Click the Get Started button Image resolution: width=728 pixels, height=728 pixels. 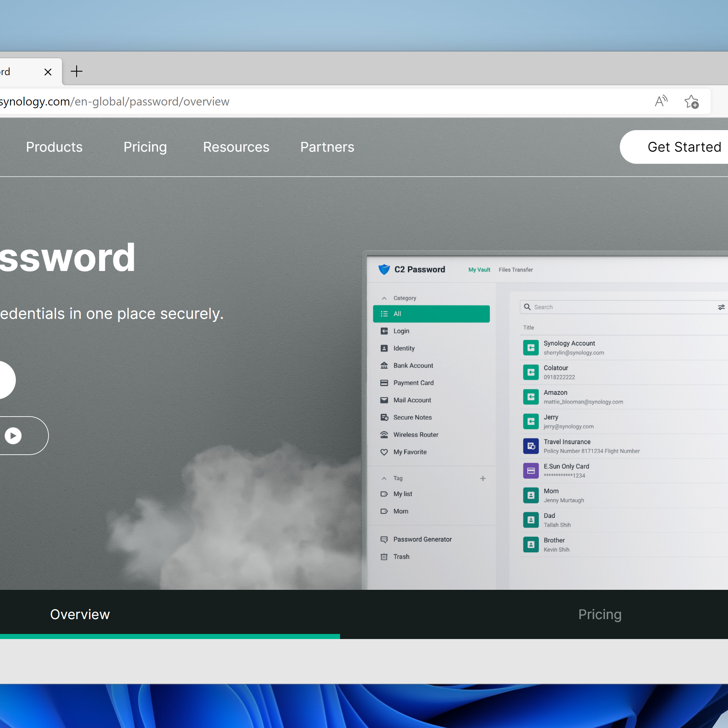[x=674, y=147]
